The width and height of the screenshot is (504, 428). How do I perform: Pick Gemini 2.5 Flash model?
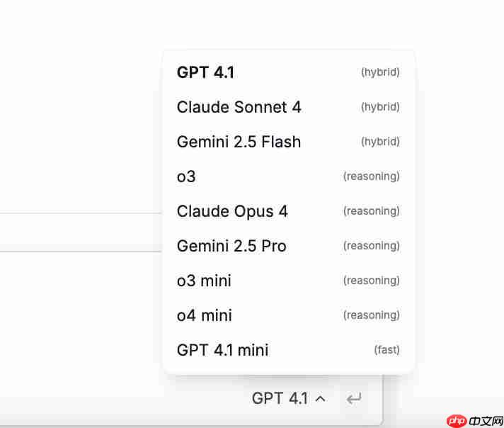[x=288, y=142]
